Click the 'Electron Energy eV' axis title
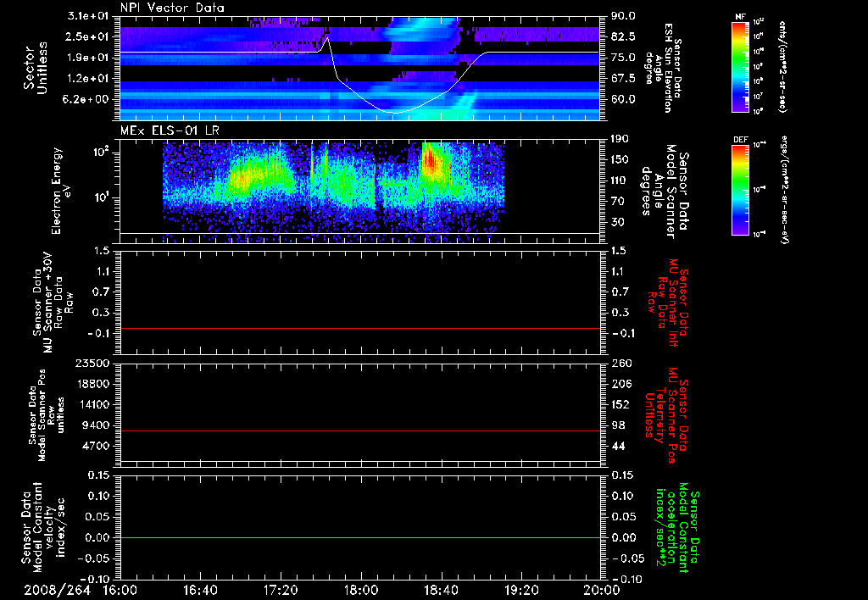 pos(61,191)
